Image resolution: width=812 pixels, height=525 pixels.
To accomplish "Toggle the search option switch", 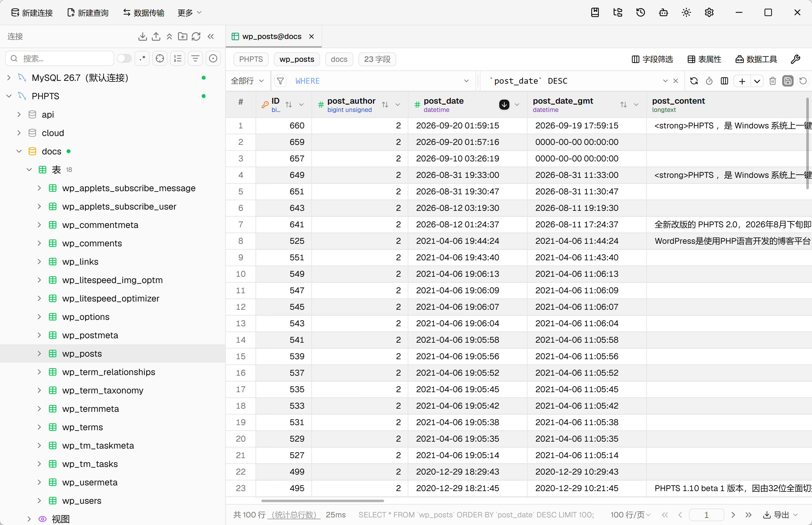I will (124, 59).
